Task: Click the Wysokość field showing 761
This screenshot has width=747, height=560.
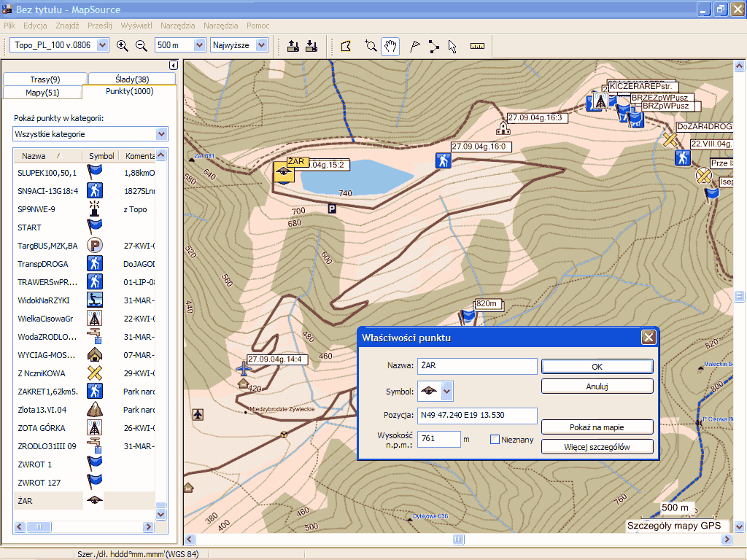Action: click(438, 438)
